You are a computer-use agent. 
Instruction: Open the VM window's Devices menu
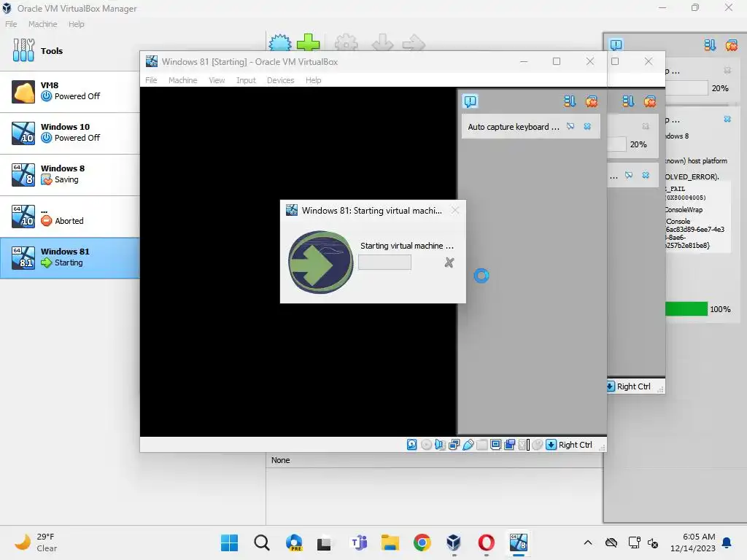click(281, 80)
